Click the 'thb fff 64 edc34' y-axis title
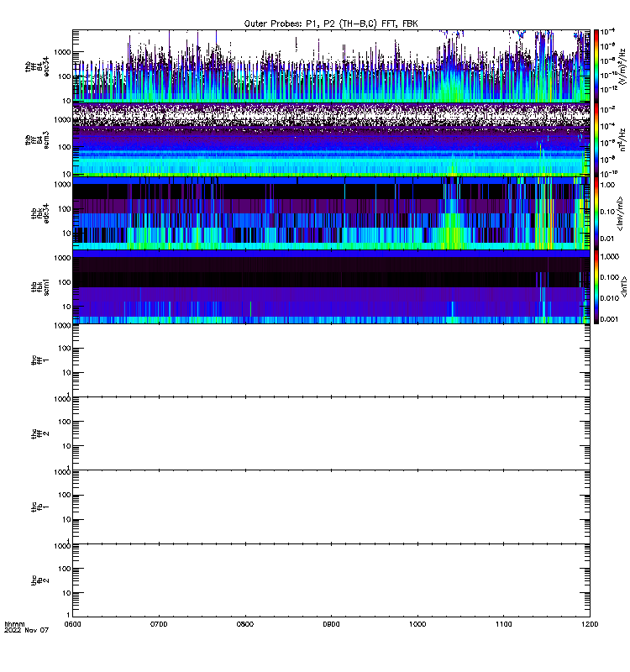The height and width of the screenshot is (672, 630). pyautogui.click(x=37, y=66)
